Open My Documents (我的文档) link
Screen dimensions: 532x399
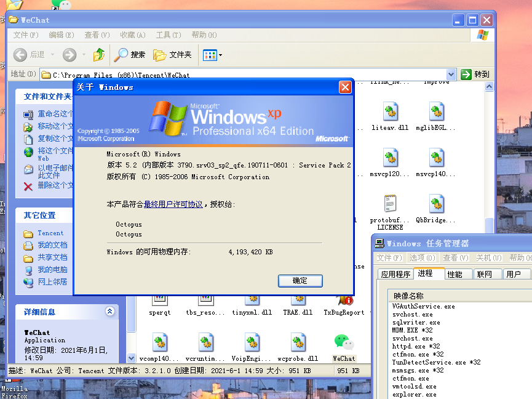tap(52, 245)
